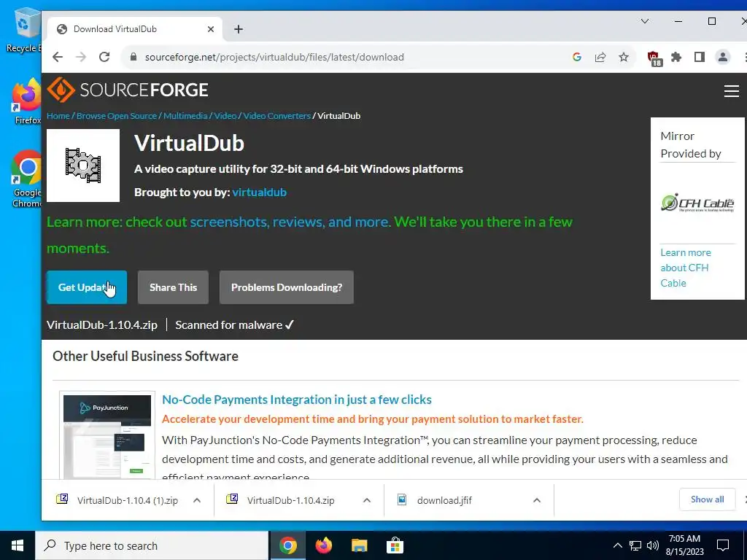Open the Extensions puzzle icon

pos(676,57)
